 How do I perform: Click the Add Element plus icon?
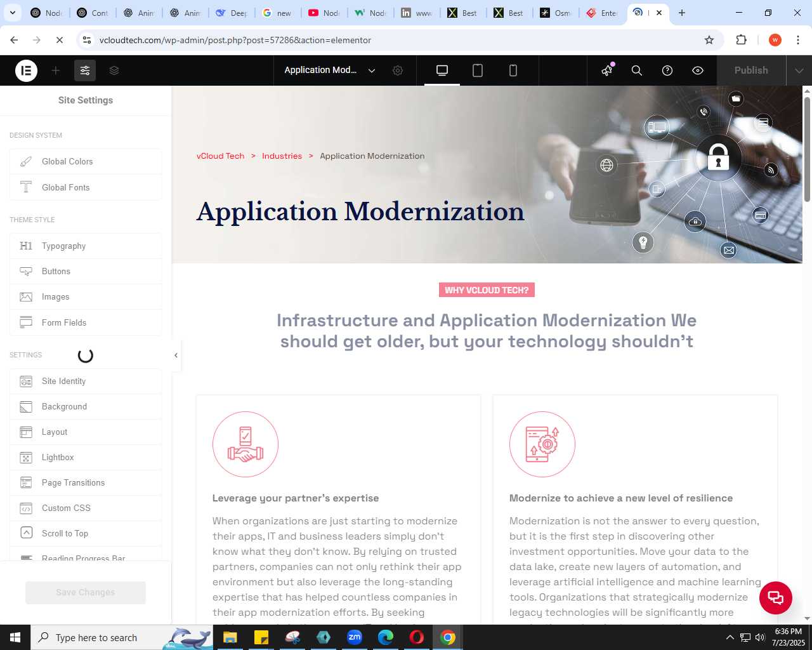pos(56,70)
